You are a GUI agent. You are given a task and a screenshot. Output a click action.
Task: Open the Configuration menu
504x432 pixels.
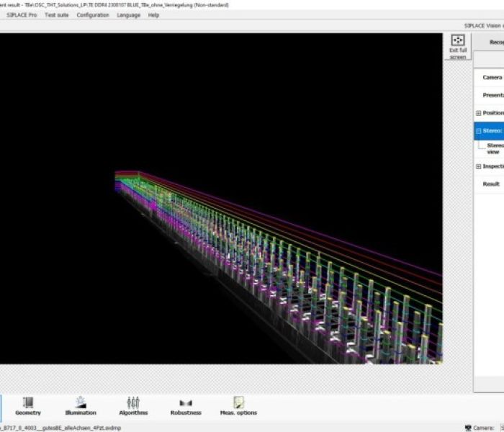[x=93, y=15]
